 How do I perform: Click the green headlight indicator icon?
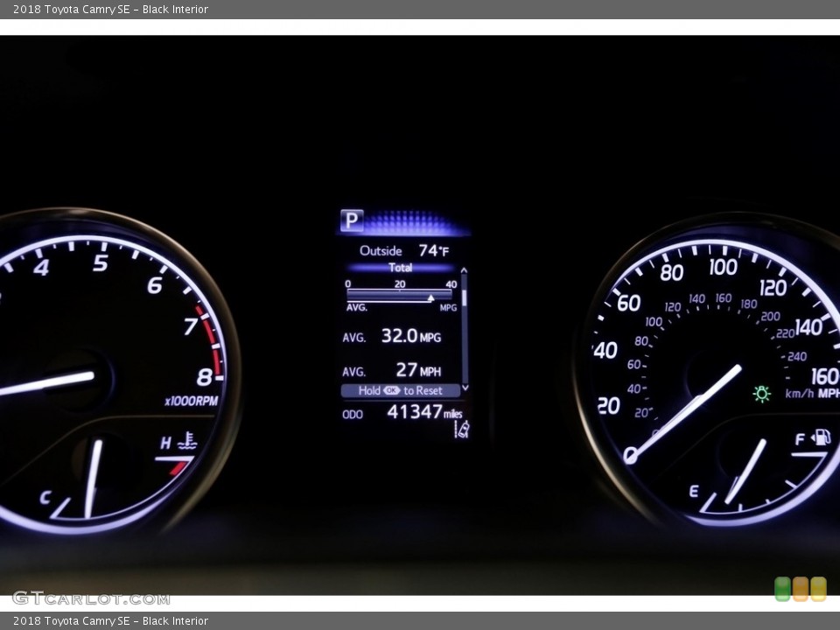click(761, 394)
